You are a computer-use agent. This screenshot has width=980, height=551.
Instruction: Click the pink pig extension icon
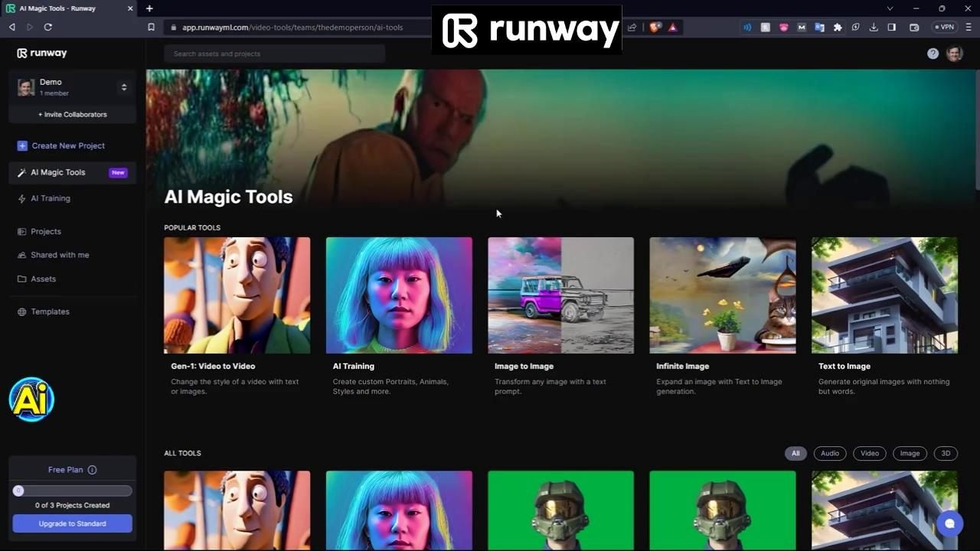[x=783, y=27]
